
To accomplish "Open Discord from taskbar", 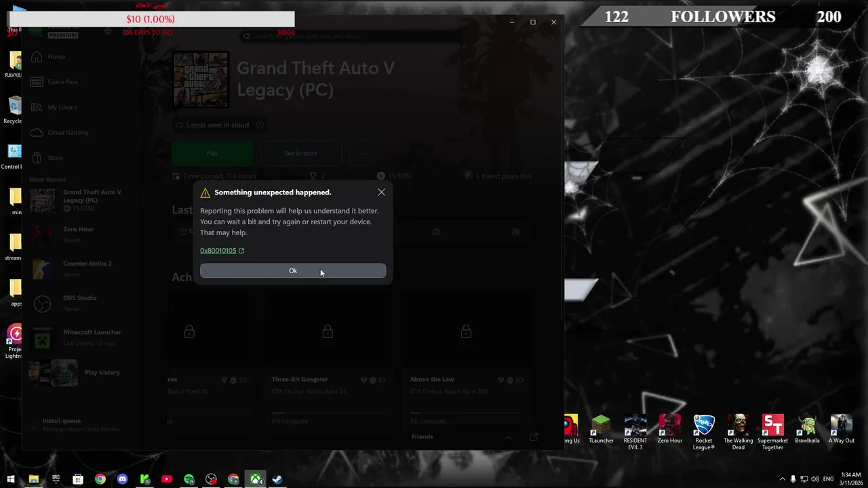I will click(x=122, y=479).
